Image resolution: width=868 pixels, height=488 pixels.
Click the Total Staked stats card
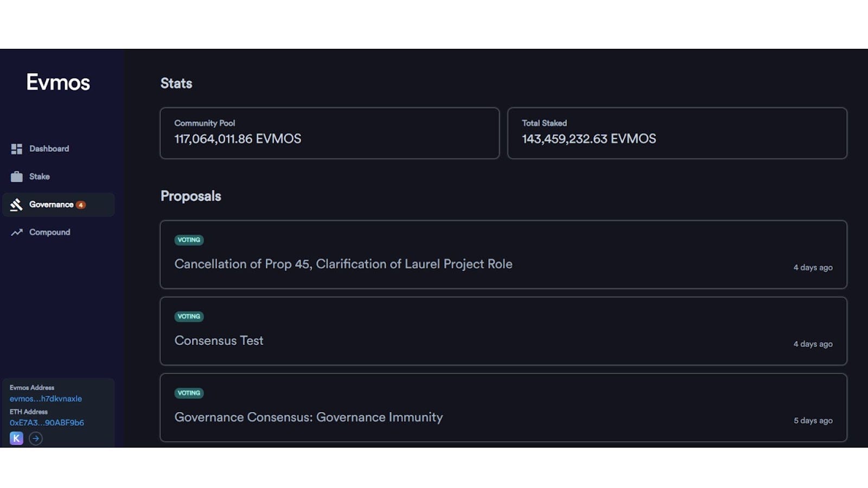[x=676, y=133]
